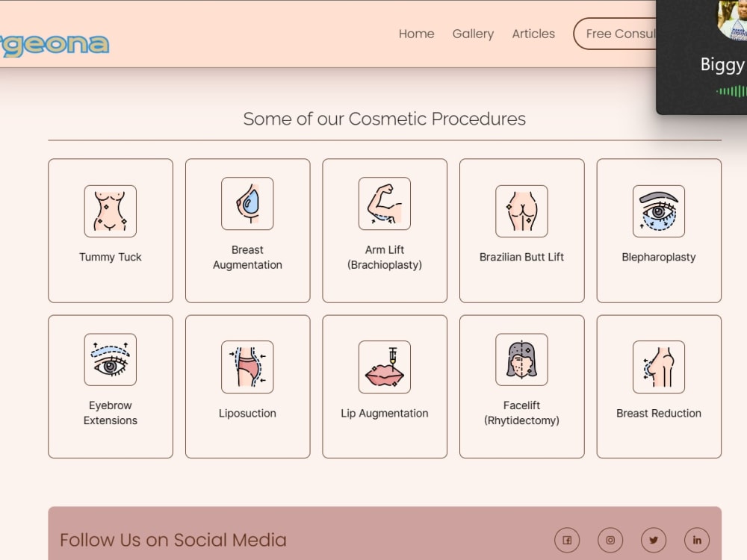
Task: Click the Arm Lift flexed arm icon
Action: pyautogui.click(x=385, y=203)
